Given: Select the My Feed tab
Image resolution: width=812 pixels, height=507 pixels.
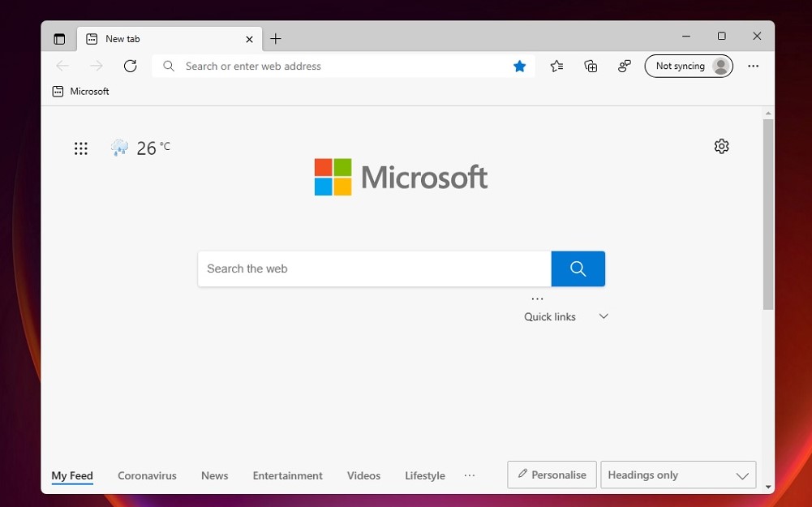Looking at the screenshot, I should coord(72,476).
